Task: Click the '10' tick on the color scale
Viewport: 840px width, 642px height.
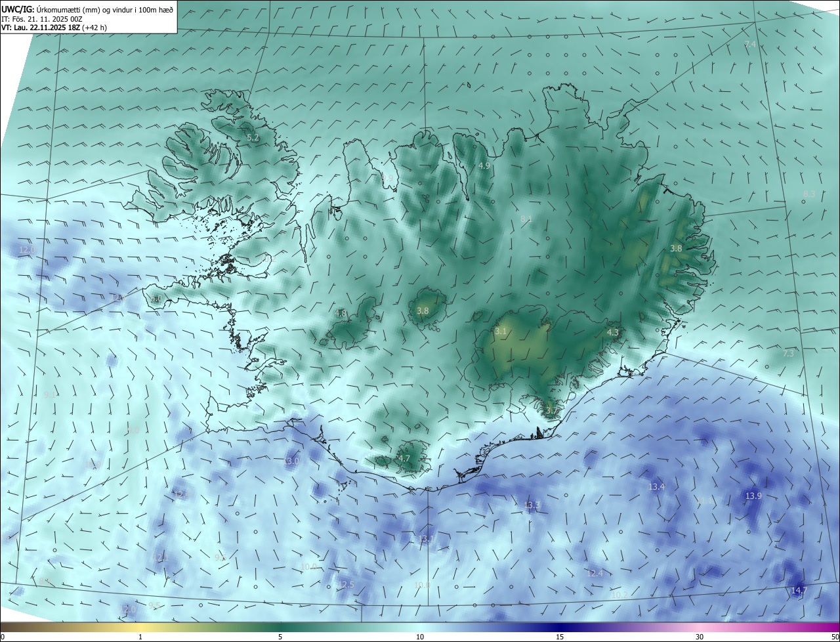Action: 420,637
